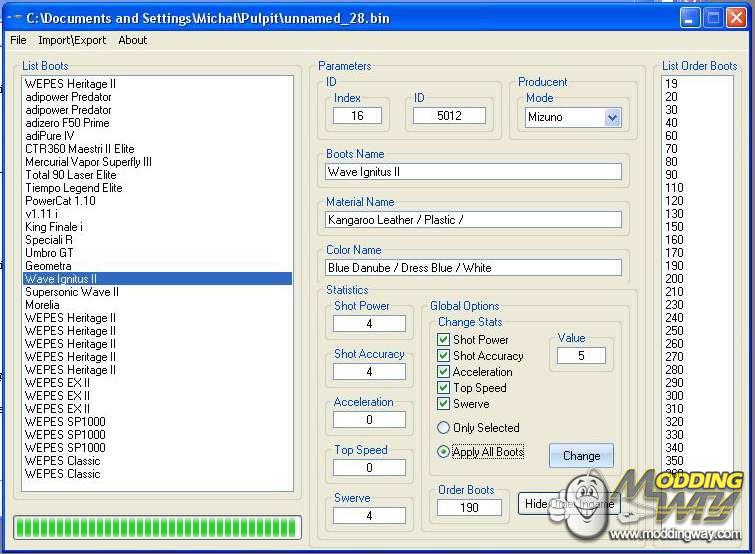755x554 pixels.
Task: Open the Import\Export menu
Action: 72,40
